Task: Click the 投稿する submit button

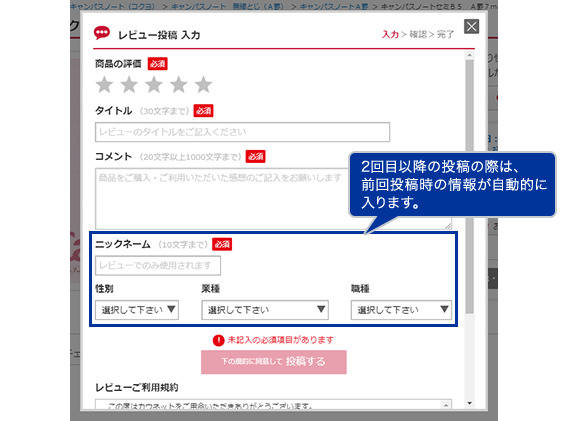Action: pos(273,362)
